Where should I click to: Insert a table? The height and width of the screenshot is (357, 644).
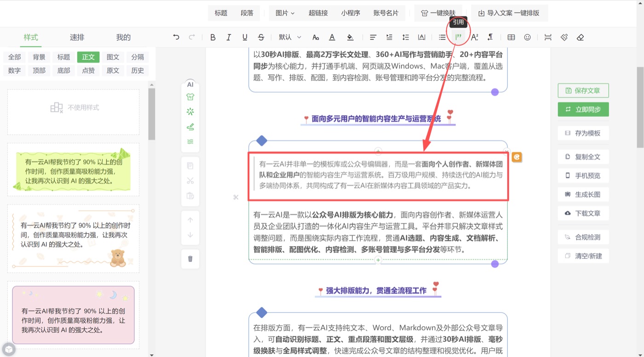click(511, 37)
